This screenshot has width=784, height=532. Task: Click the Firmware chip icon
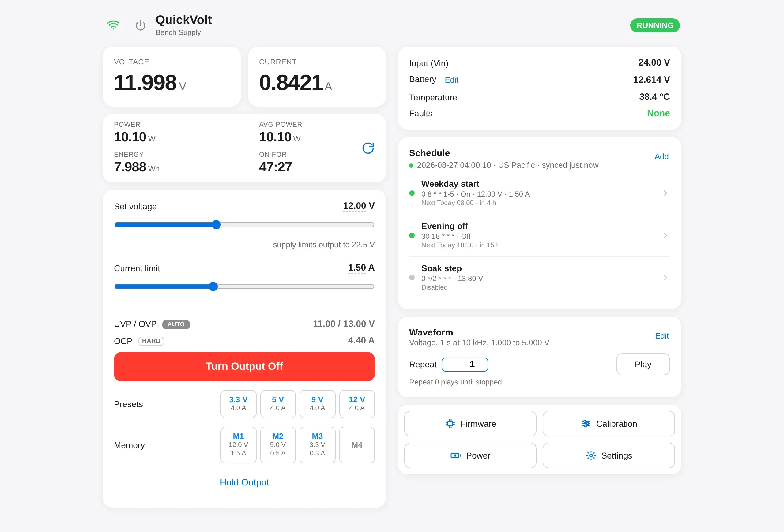(450, 424)
